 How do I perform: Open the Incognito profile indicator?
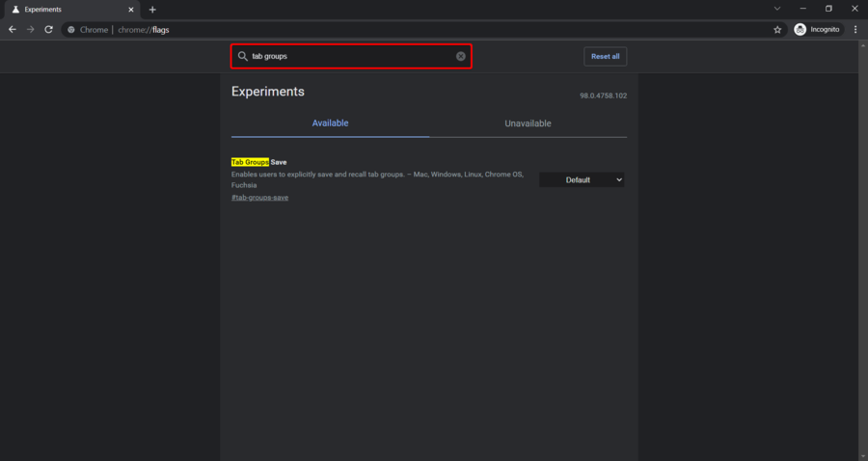pos(817,29)
